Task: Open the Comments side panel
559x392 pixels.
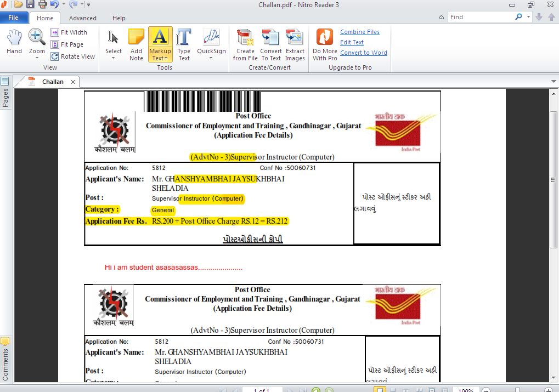Action: point(5,360)
